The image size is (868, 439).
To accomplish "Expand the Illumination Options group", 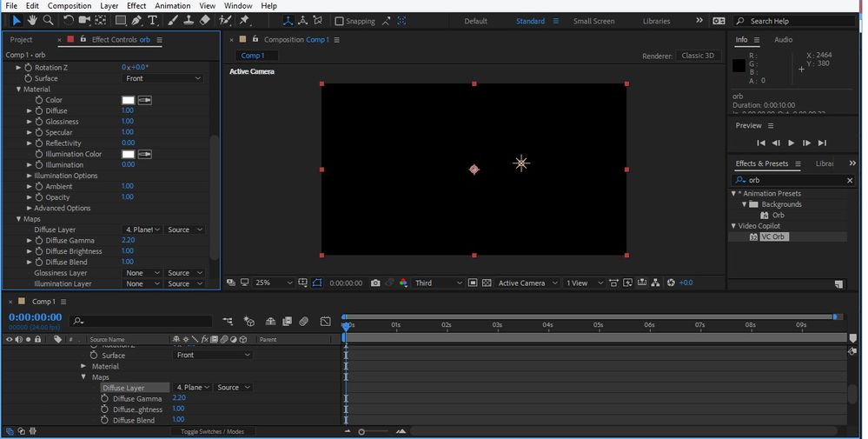I will [x=29, y=176].
